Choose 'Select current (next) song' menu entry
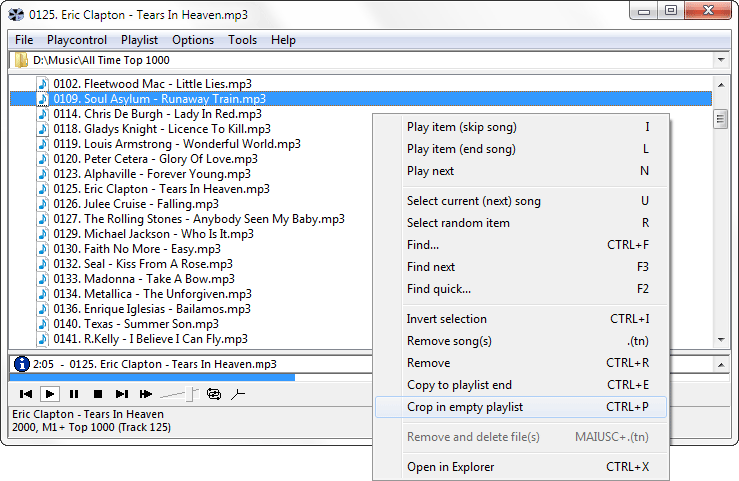Image resolution: width=739 pixels, height=481 pixels. coord(521,201)
